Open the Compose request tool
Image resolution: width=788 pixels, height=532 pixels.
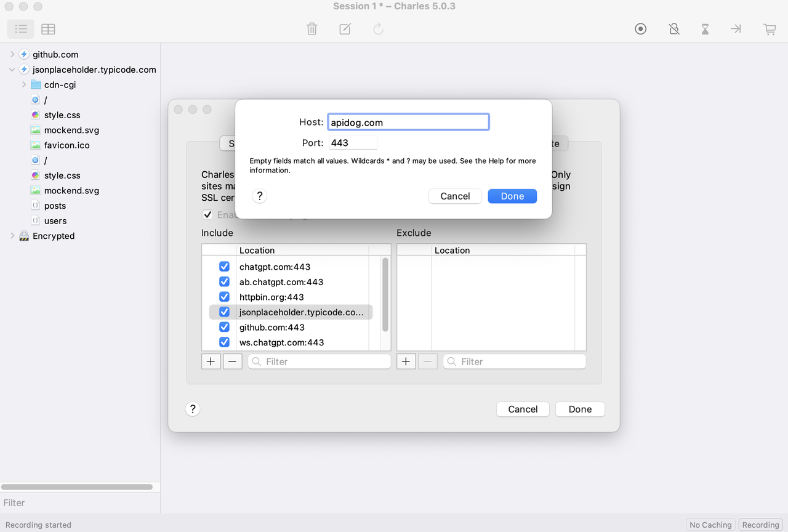(345, 29)
